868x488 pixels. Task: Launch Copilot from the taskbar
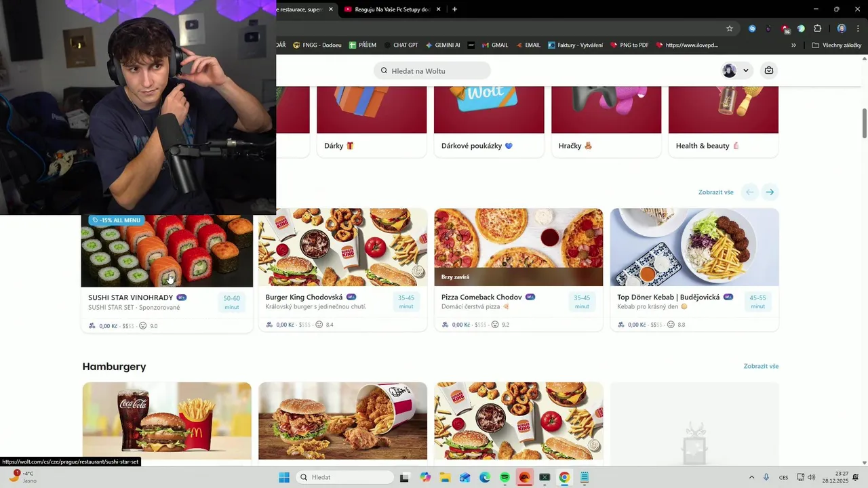[425, 477]
